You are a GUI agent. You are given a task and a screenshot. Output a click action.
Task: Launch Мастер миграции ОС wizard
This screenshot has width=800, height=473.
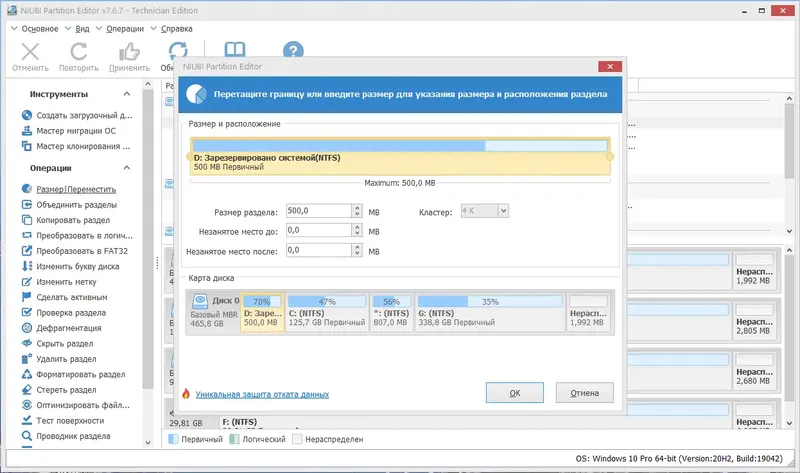tap(69, 131)
